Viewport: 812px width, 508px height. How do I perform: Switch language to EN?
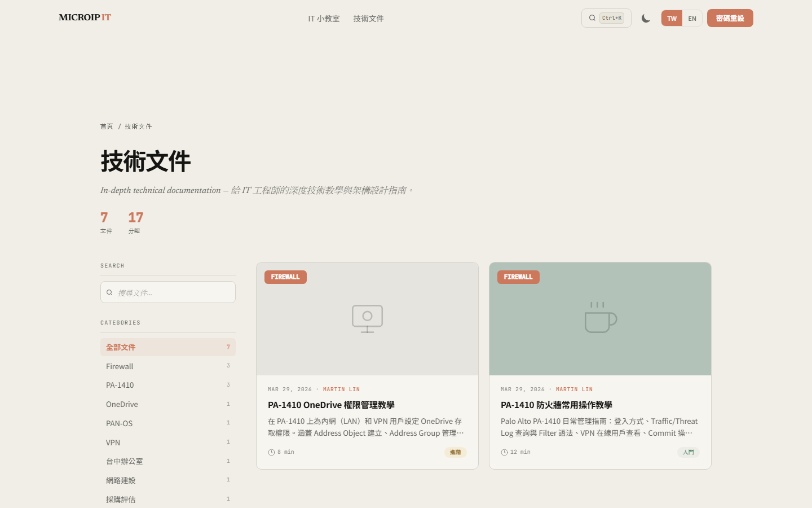click(692, 18)
